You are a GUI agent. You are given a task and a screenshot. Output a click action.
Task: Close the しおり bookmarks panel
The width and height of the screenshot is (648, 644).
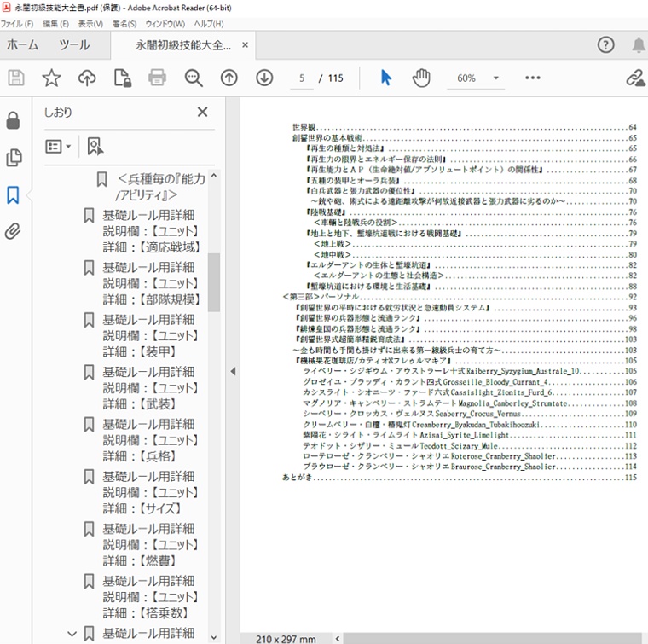coord(203,112)
